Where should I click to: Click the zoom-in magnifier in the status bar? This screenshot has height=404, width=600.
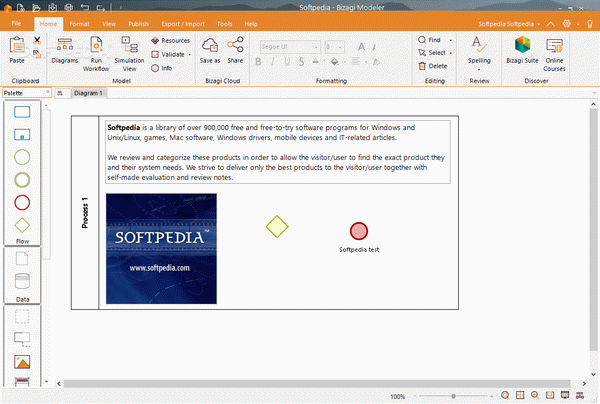(x=535, y=395)
